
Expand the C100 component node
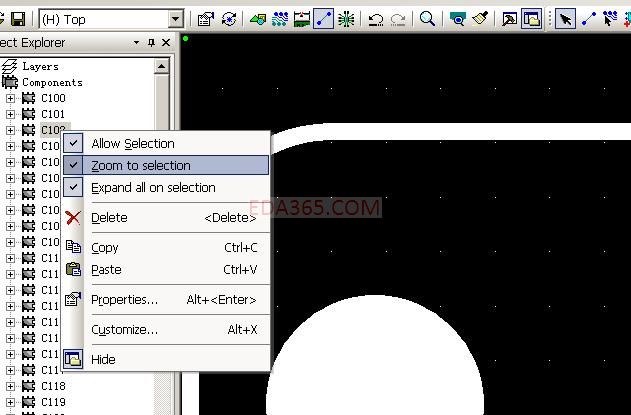[10, 98]
